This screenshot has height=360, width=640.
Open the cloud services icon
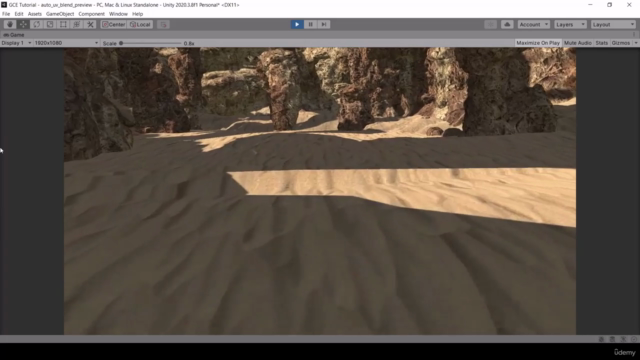click(x=507, y=24)
